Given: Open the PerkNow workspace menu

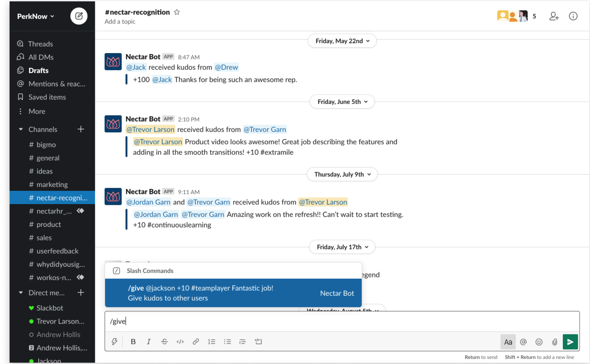Looking at the screenshot, I should pyautogui.click(x=35, y=16).
